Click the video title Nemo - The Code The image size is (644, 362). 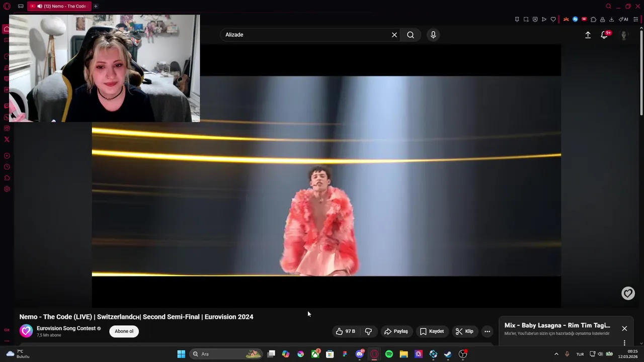tap(136, 317)
